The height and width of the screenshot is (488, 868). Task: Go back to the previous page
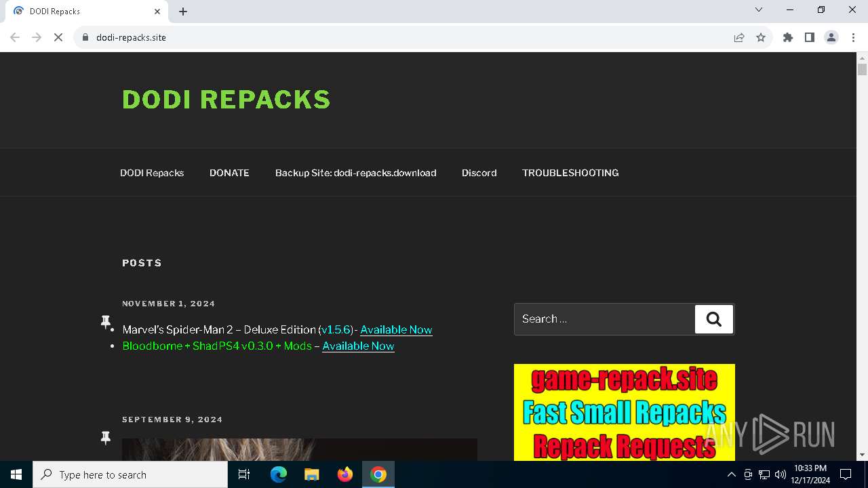(15, 37)
